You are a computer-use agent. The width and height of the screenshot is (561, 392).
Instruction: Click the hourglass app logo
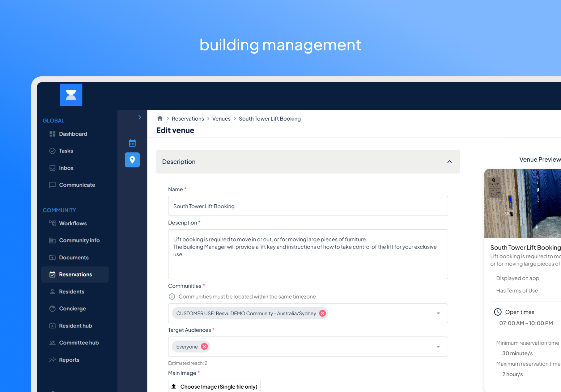pos(71,95)
